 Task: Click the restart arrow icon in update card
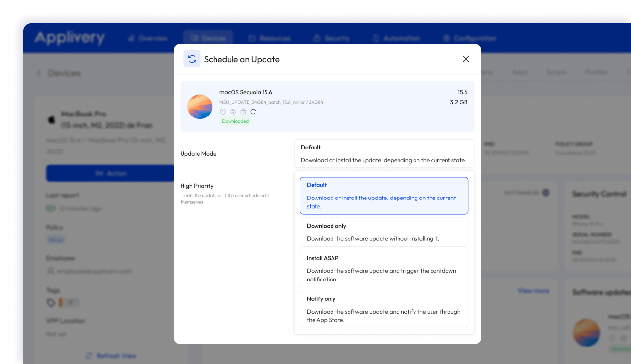(x=253, y=112)
